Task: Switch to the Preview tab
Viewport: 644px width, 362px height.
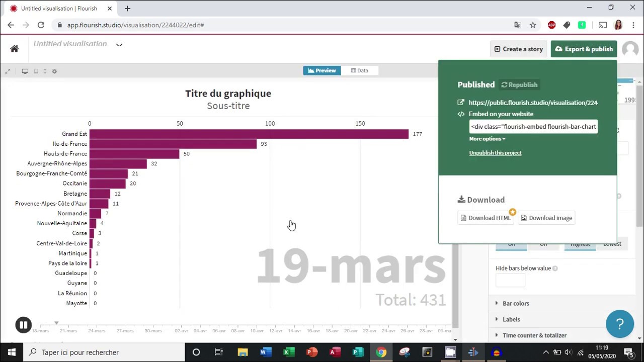Action: click(x=322, y=70)
